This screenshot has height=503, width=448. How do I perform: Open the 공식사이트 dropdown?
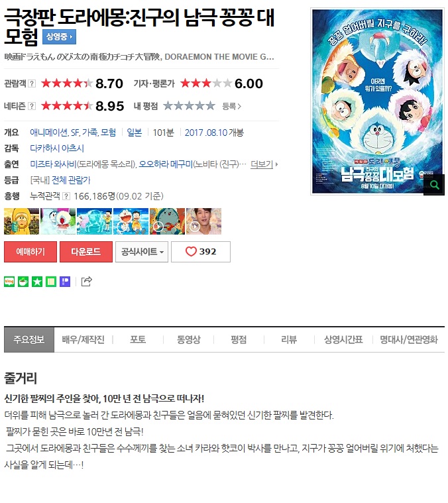click(x=142, y=252)
